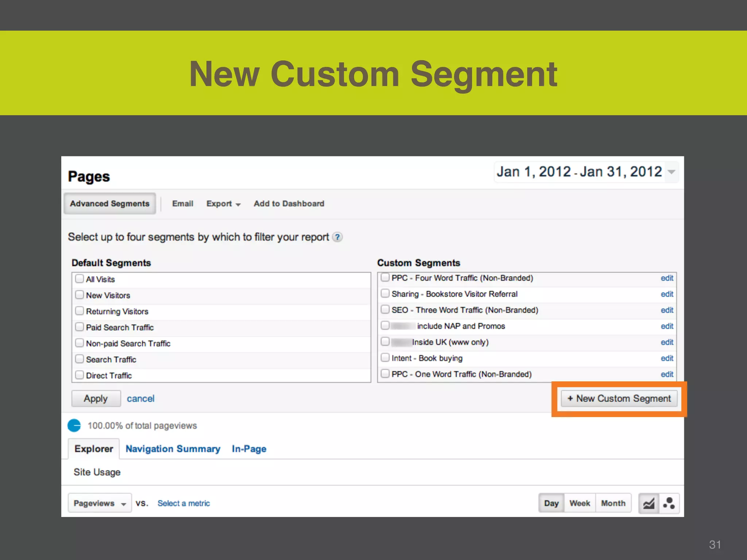Open the Pageviews metric dropdown
Image resolution: width=747 pixels, height=560 pixels.
tap(100, 503)
